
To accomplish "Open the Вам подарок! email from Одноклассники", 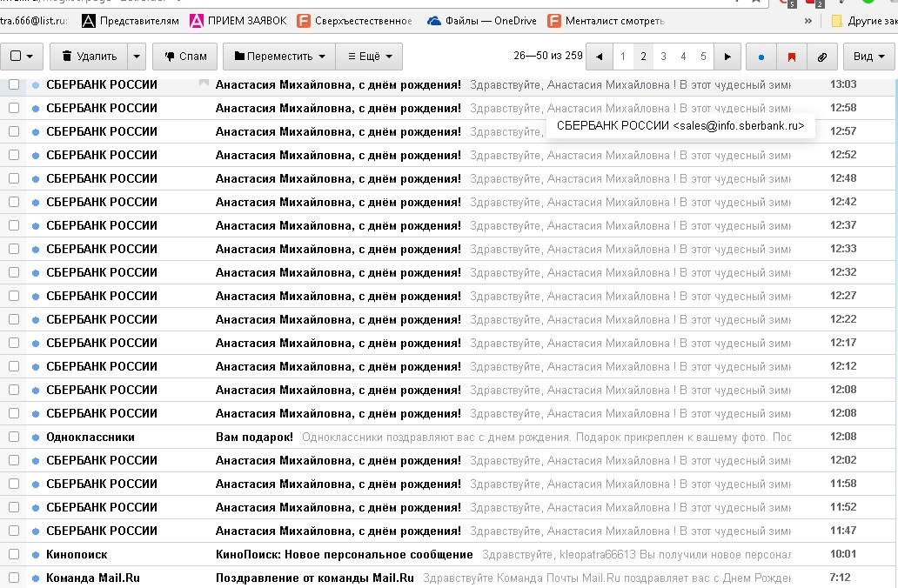I will (x=254, y=437).
